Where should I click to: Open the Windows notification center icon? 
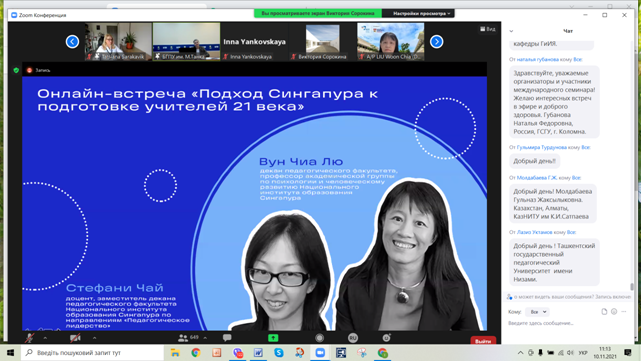(628, 353)
